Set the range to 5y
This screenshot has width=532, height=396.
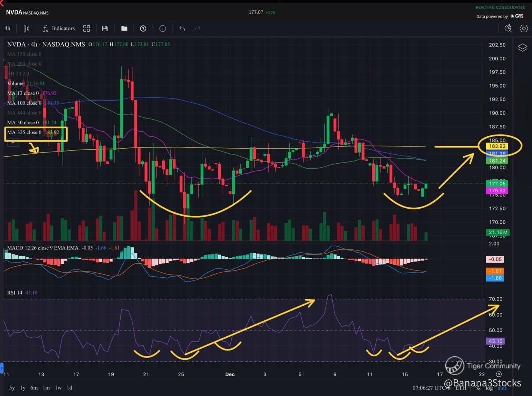pyautogui.click(x=12, y=388)
